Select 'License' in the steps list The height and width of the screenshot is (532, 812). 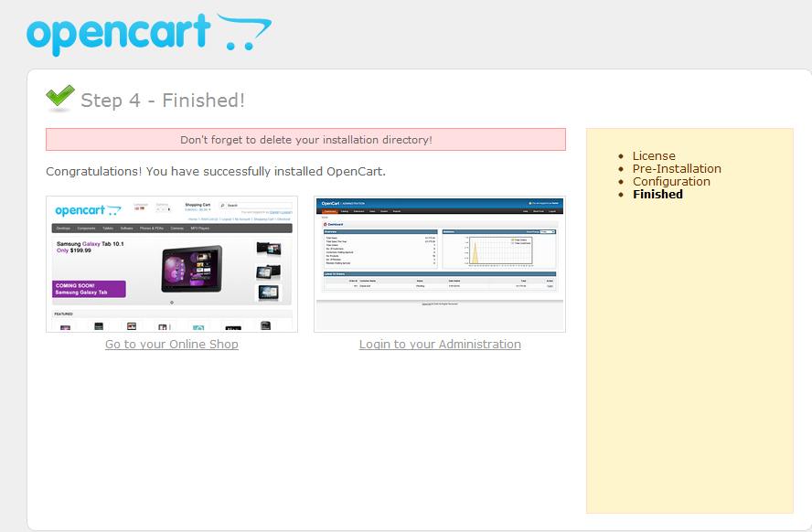654,155
